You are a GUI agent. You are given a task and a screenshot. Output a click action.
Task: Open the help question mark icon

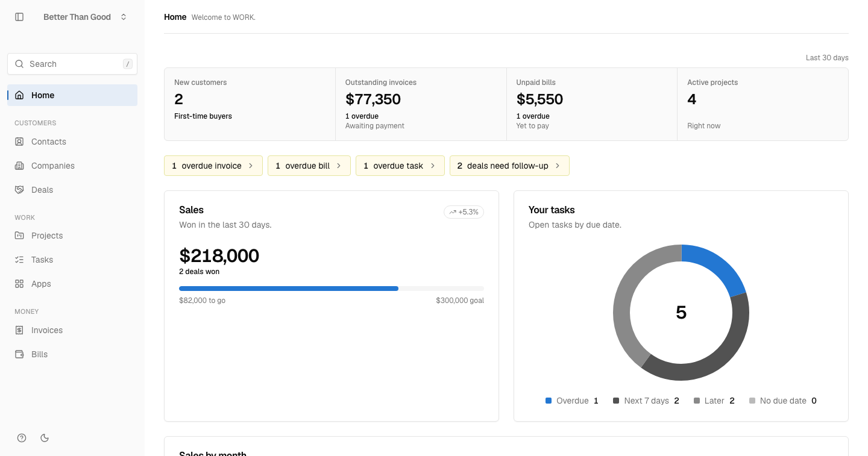click(x=22, y=438)
